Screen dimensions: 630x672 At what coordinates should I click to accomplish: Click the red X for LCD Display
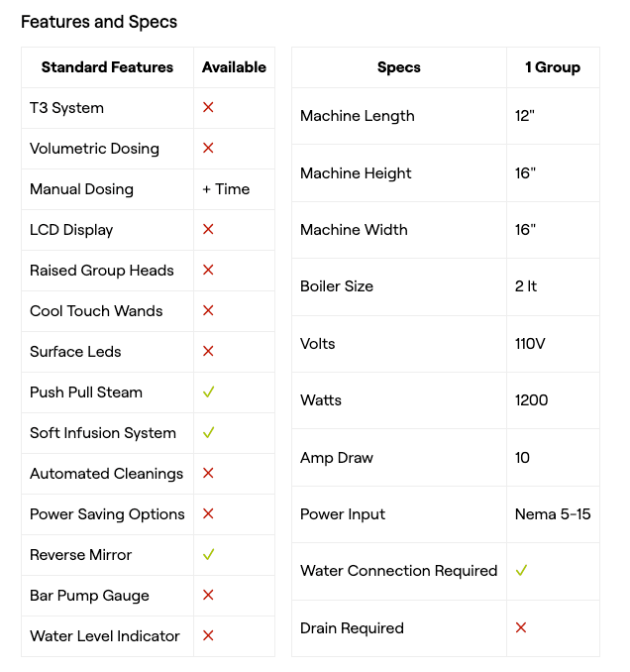coord(208,229)
